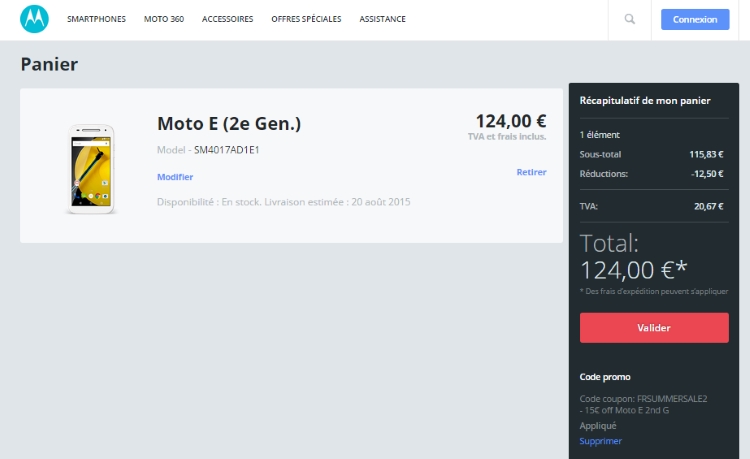Click the Connexion button
Viewport: 750px width, 459px height.
point(695,20)
